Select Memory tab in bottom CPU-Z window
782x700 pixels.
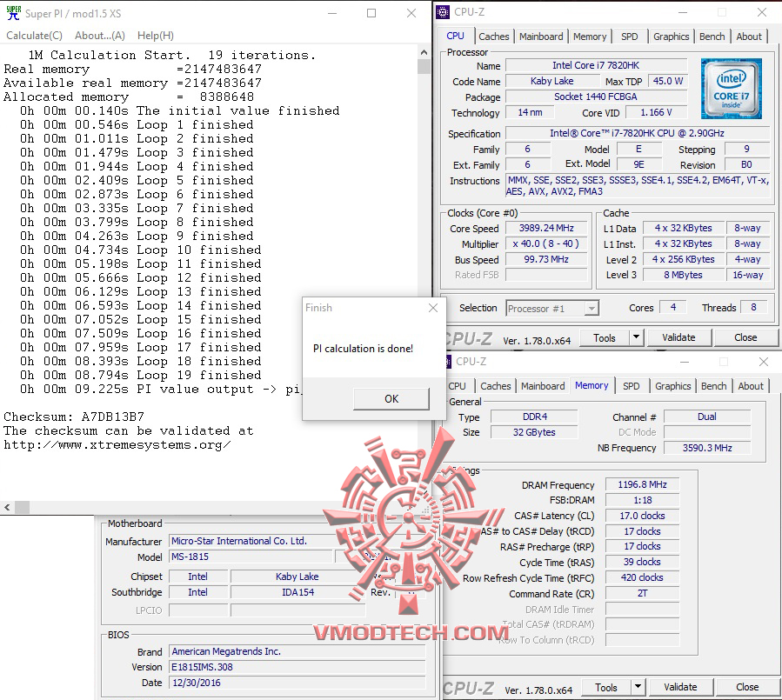pyautogui.click(x=592, y=385)
